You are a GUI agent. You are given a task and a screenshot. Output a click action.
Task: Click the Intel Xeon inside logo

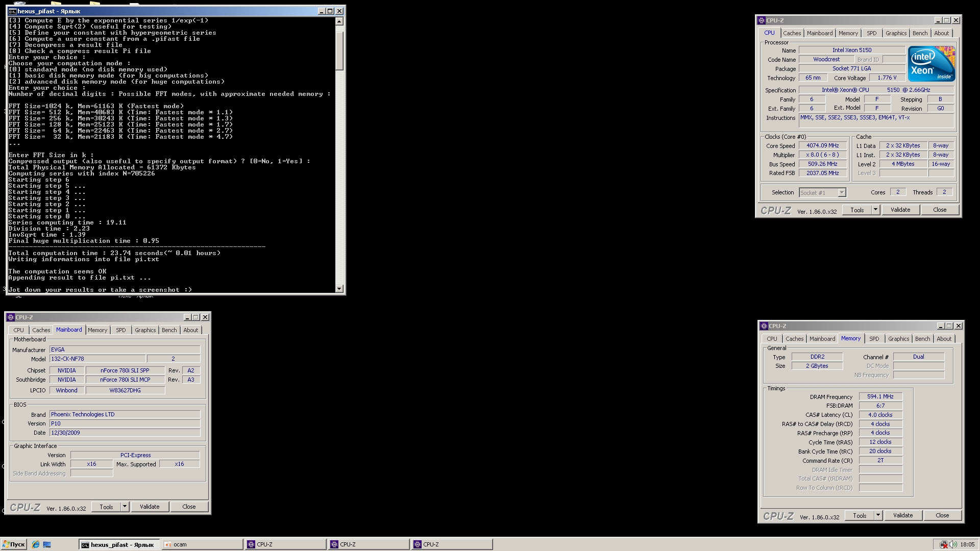(x=932, y=64)
